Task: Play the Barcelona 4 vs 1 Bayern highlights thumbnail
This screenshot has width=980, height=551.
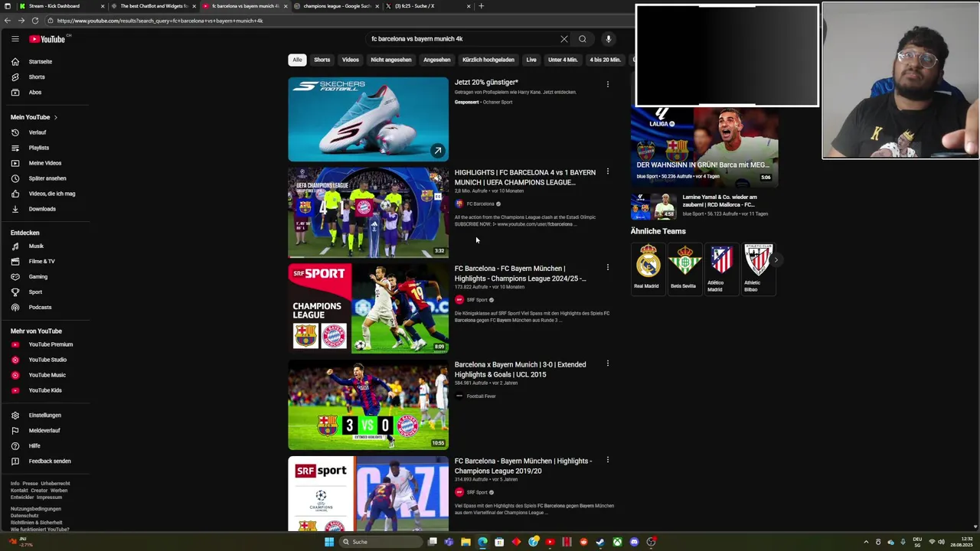Action: tap(368, 213)
